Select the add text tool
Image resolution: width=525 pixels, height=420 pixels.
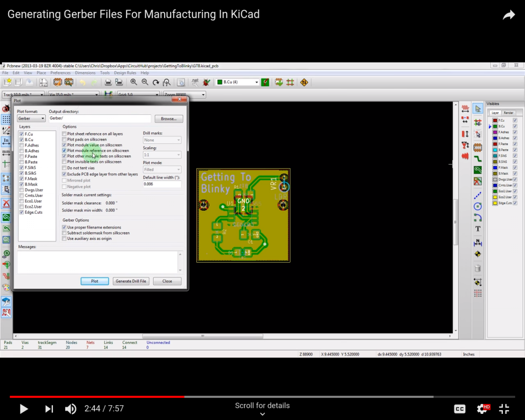tap(478, 229)
